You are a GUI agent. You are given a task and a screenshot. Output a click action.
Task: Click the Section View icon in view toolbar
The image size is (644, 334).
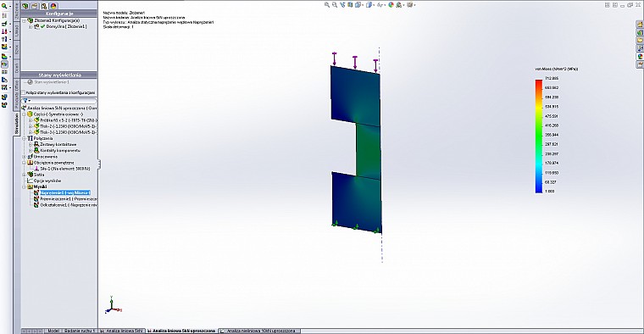click(x=350, y=5)
